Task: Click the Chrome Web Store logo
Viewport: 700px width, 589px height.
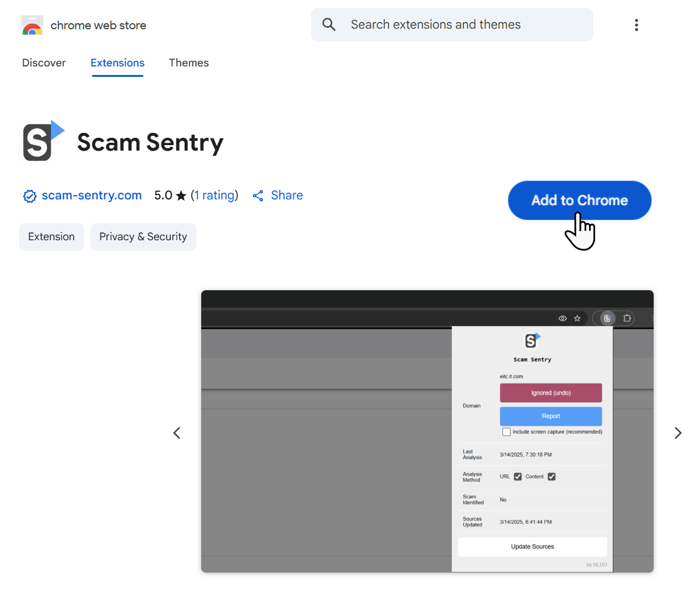Action: pos(32,25)
